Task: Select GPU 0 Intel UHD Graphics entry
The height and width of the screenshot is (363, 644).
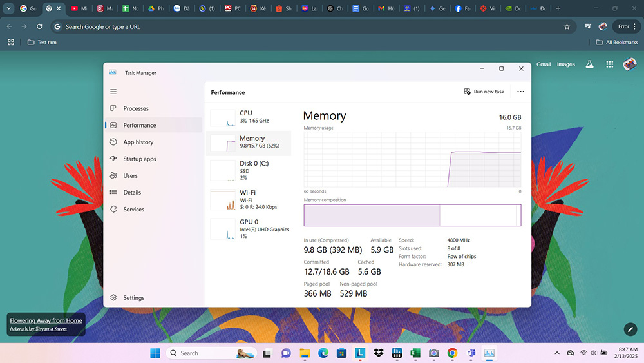Action: coord(249,229)
